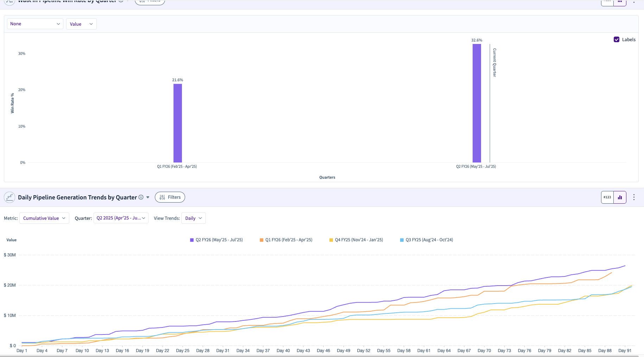Open info tooltip for Daily Pipeline Generation Trends

(x=141, y=197)
